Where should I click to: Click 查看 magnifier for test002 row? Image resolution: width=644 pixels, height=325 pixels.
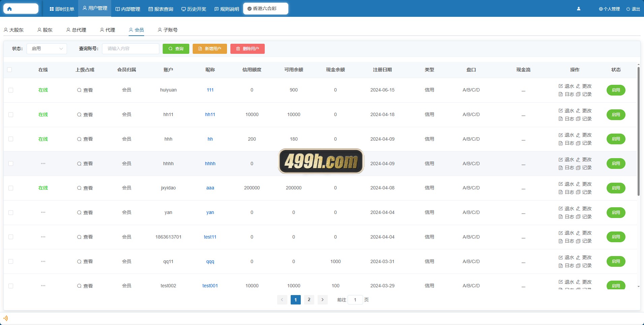click(x=79, y=286)
